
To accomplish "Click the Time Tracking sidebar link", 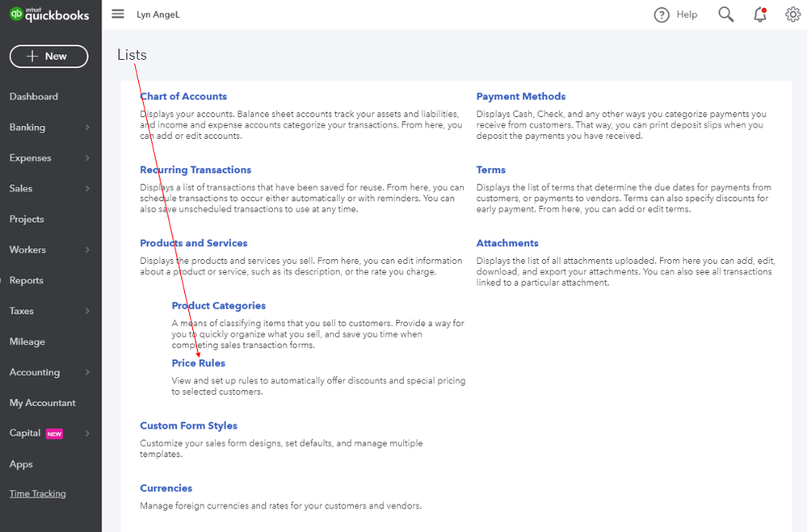I will (38, 493).
